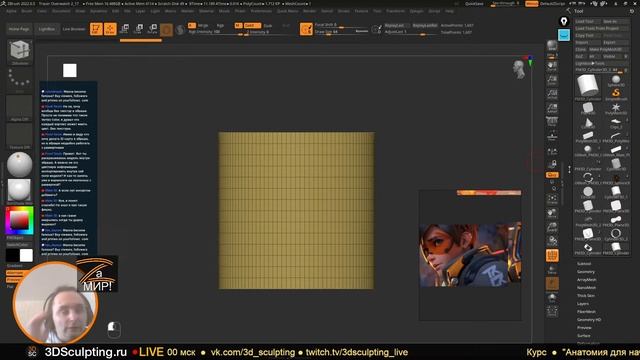Toggle Transp transparency mode
The width and height of the screenshot is (640, 360).
tap(552, 269)
